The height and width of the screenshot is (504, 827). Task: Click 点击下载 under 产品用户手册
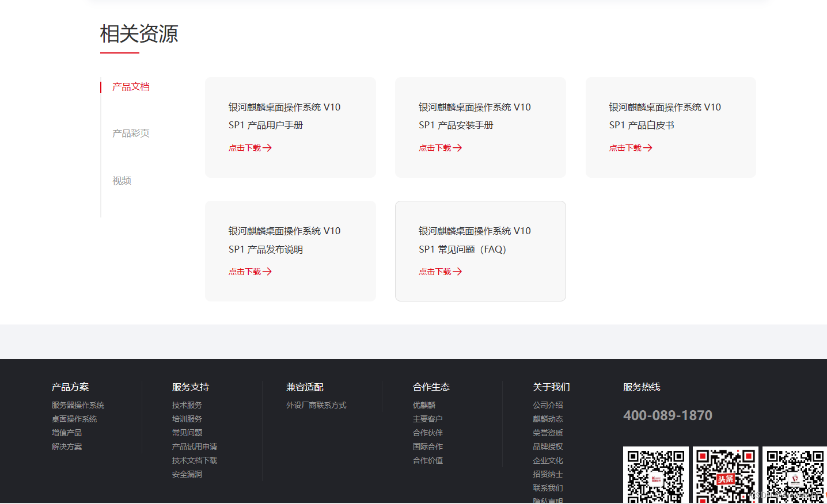click(x=245, y=148)
